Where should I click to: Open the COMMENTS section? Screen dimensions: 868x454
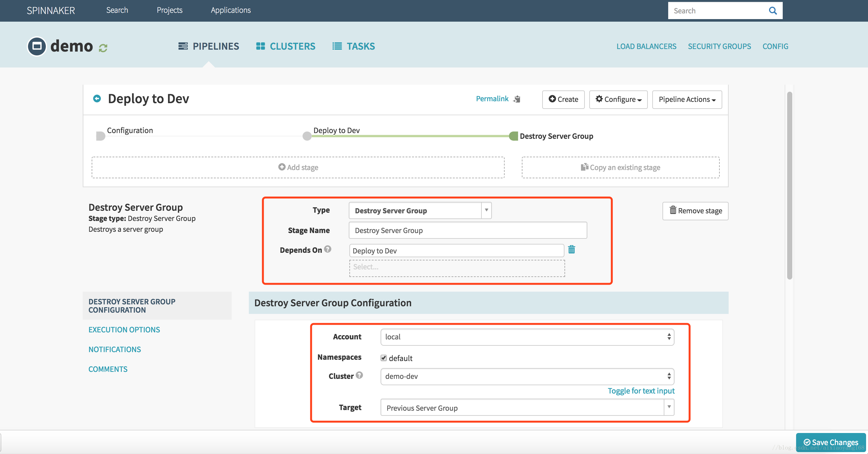(108, 369)
